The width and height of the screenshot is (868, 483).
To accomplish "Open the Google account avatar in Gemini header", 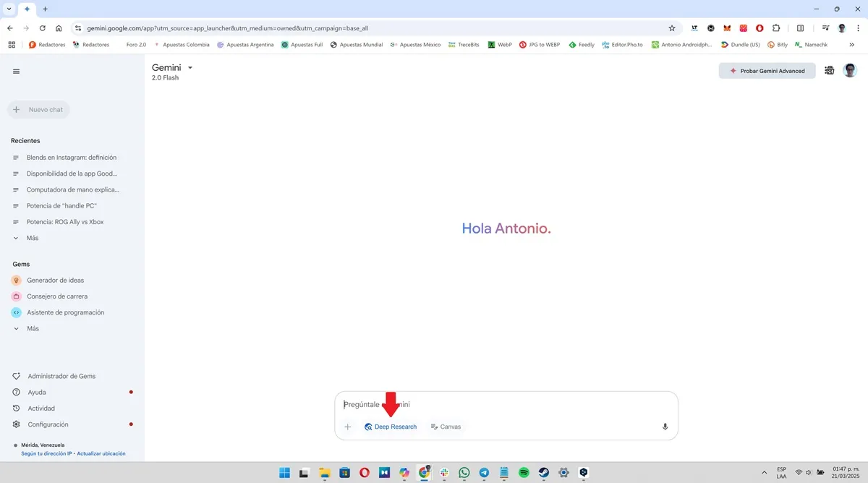I will click(x=850, y=71).
